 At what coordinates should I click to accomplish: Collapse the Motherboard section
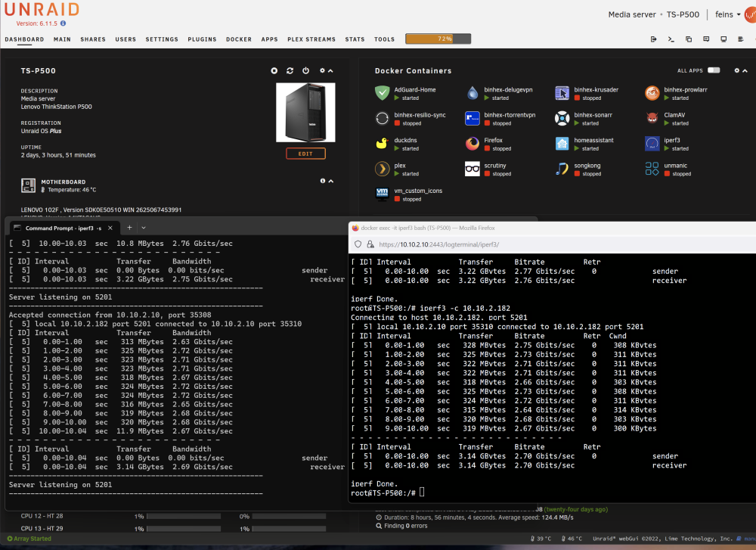tap(331, 181)
